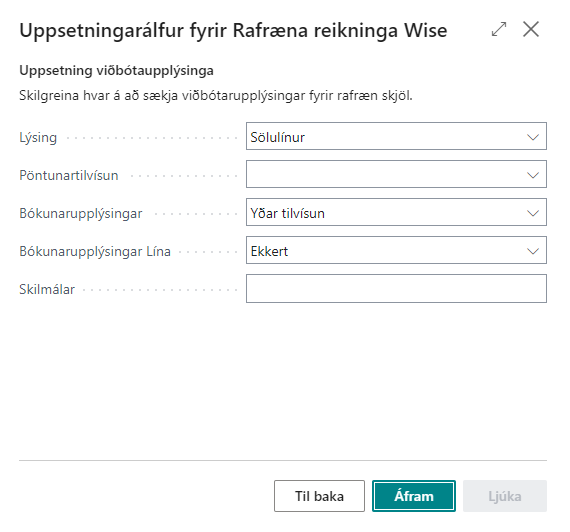Click the Bókunarupplýsingar field label
Viewport: 570px width, 532px height.
tap(81, 214)
